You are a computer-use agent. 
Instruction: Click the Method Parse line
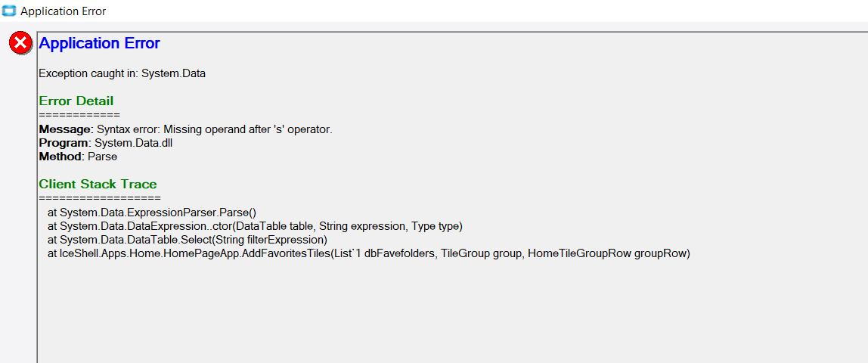point(78,157)
